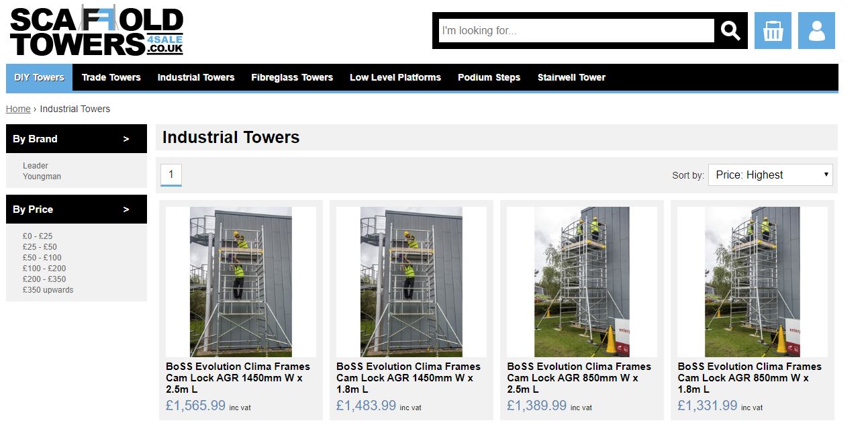Expand the By Price arrow
This screenshot has height=427, width=868.
[126, 209]
